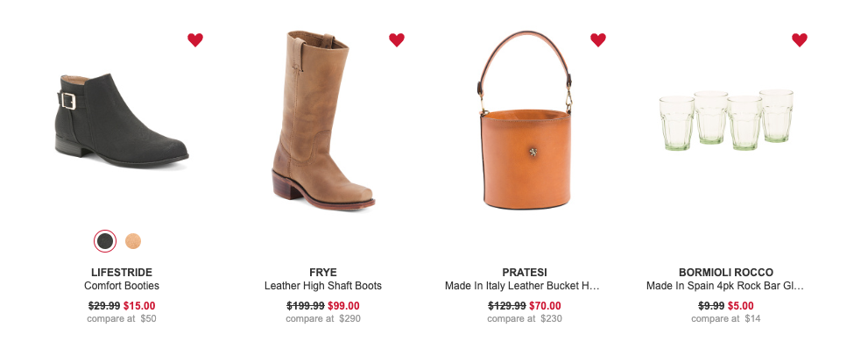Click the $70.00 sale price
Viewport: 868px width, 356px height.
[x=546, y=305]
